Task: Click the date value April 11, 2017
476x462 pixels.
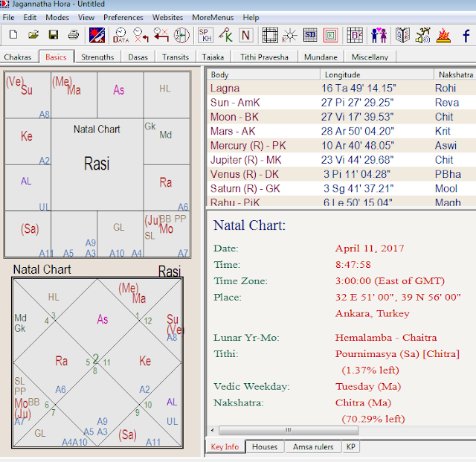Action: [370, 248]
